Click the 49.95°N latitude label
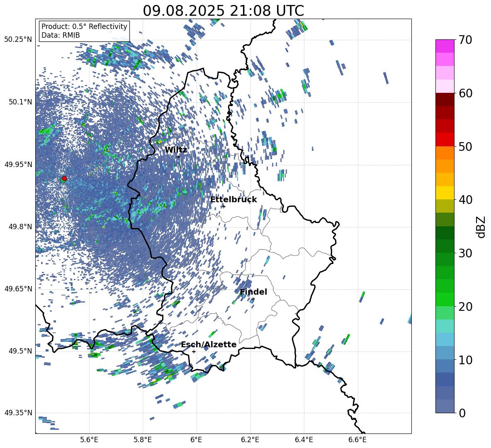This screenshot has width=491, height=448. [x=18, y=165]
